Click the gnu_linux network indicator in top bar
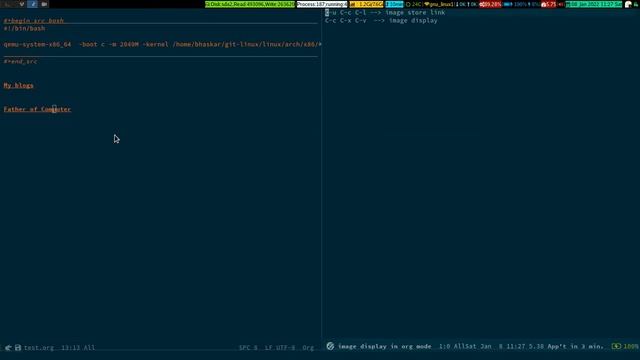This screenshot has width=640, height=360. (439, 4)
